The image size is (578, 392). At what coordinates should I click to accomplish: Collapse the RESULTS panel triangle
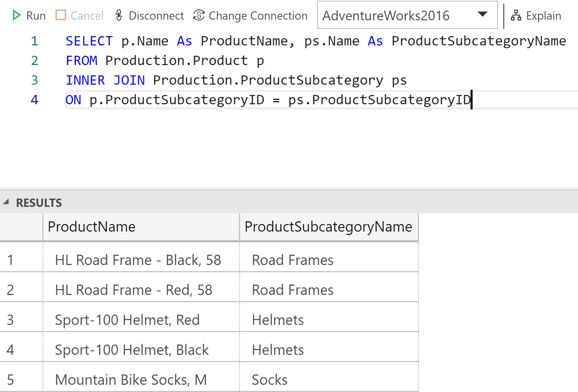tap(6, 202)
